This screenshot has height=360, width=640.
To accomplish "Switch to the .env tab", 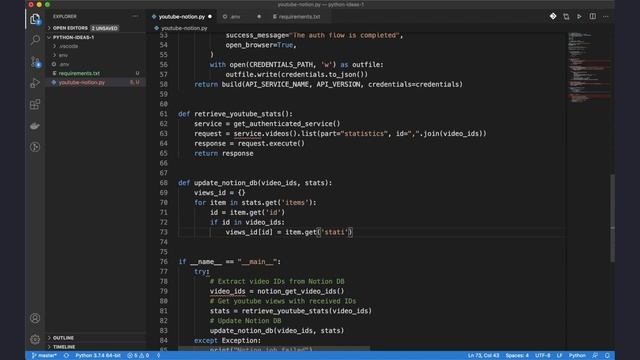I will (x=235, y=17).
